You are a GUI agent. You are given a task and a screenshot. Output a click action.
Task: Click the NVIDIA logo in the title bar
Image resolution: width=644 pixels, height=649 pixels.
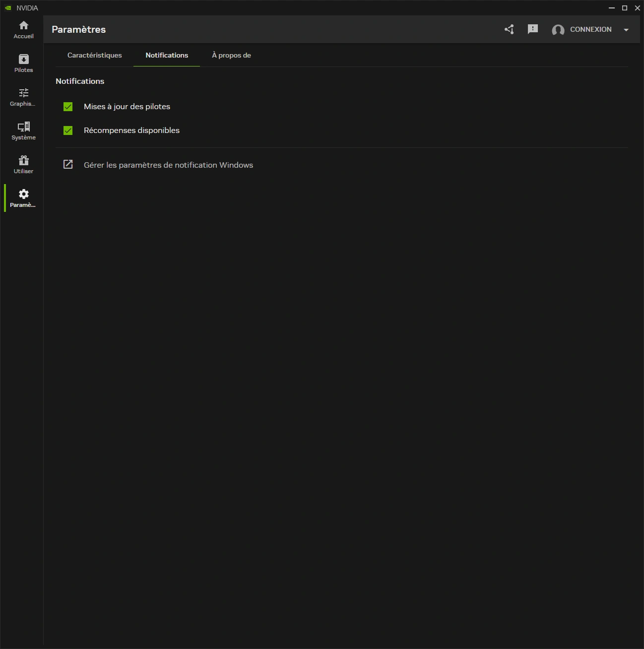click(8, 8)
